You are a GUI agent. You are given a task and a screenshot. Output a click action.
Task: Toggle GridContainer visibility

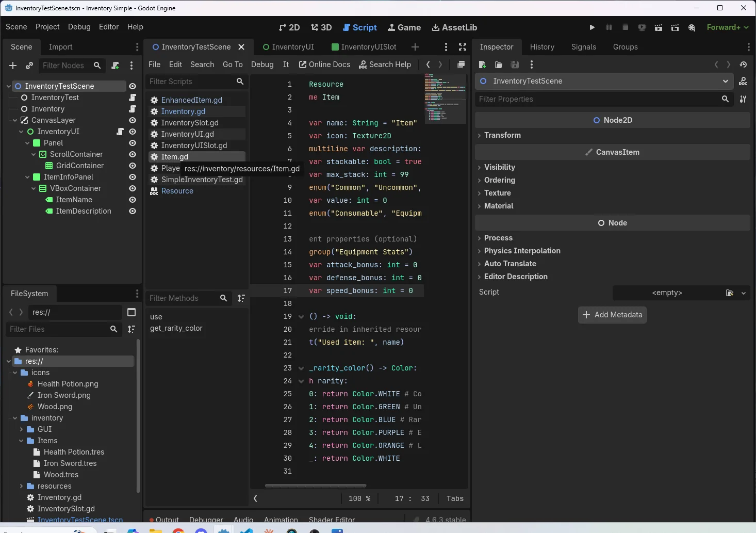point(133,166)
